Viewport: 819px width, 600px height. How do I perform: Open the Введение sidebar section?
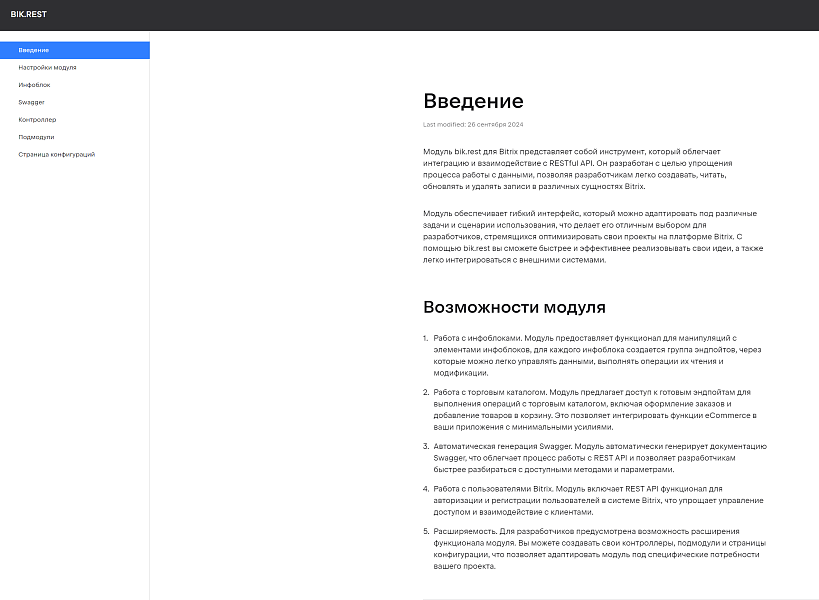33,50
